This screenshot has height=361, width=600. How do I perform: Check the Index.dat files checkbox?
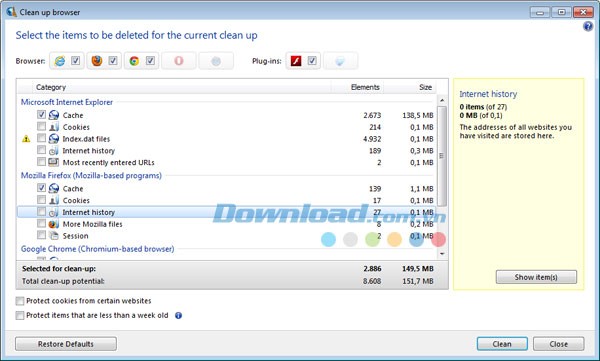pos(41,138)
